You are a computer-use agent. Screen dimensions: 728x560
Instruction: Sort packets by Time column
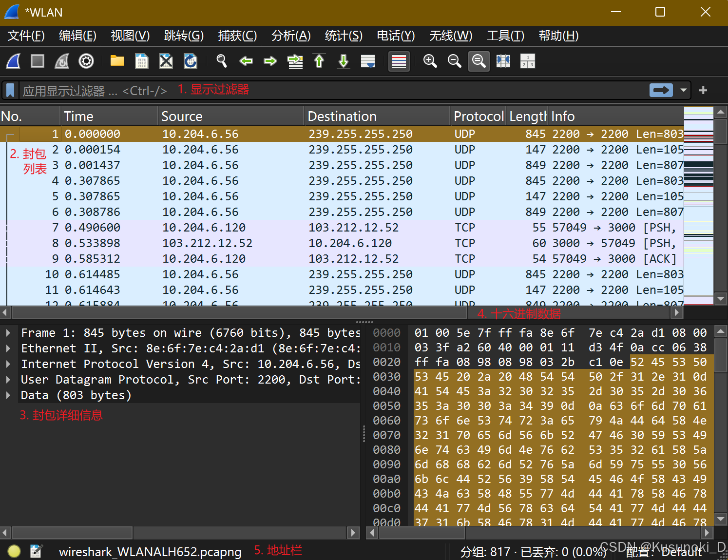(x=109, y=116)
